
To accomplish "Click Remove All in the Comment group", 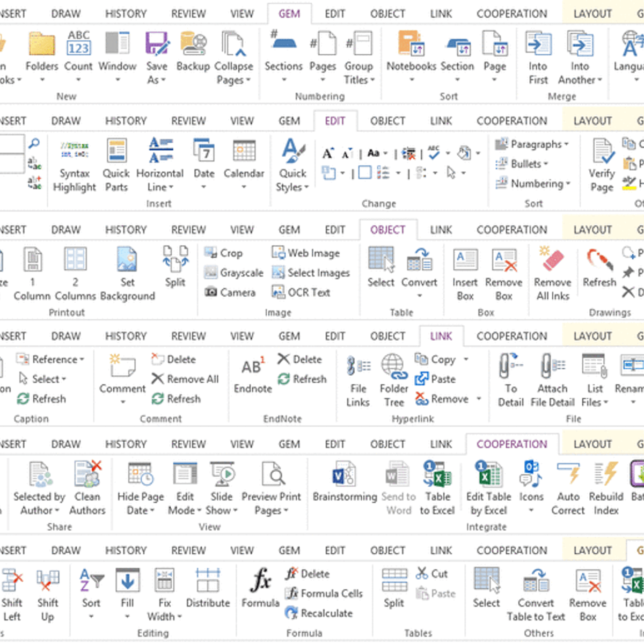I will [185, 379].
